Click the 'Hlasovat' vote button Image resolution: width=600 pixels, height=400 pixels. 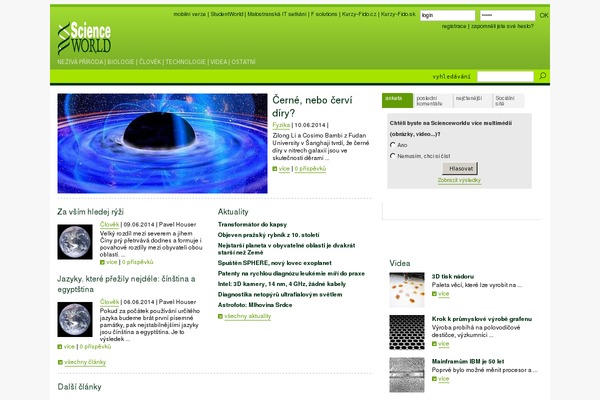tap(460, 168)
